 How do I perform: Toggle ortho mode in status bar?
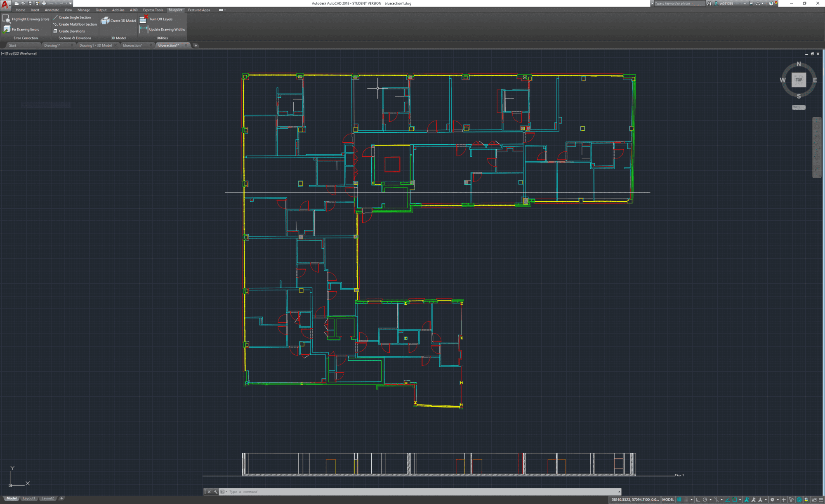click(x=698, y=499)
